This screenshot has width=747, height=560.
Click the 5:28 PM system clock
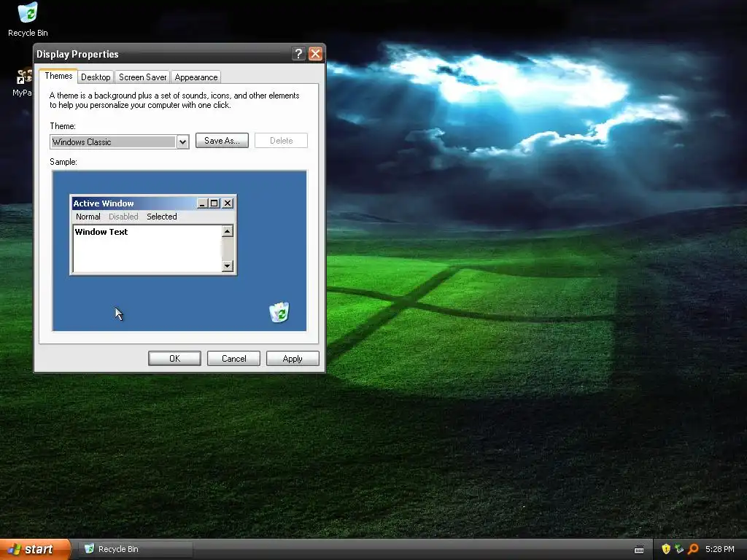719,549
